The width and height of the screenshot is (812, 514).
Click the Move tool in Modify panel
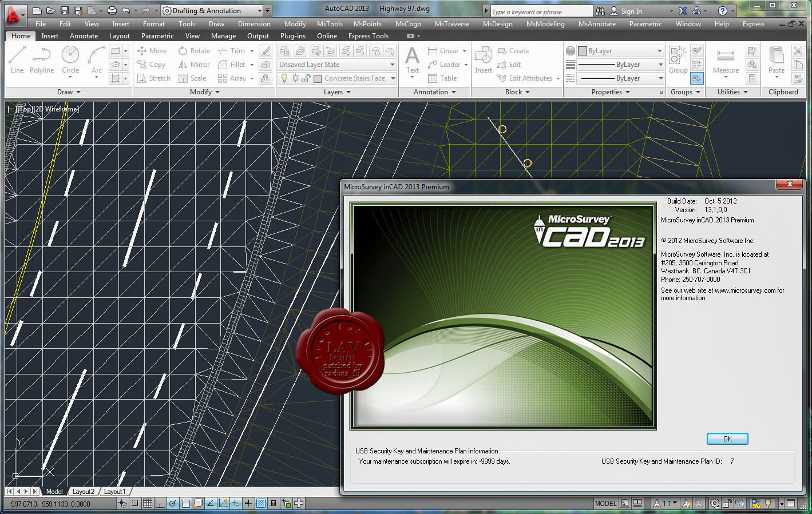click(x=152, y=51)
